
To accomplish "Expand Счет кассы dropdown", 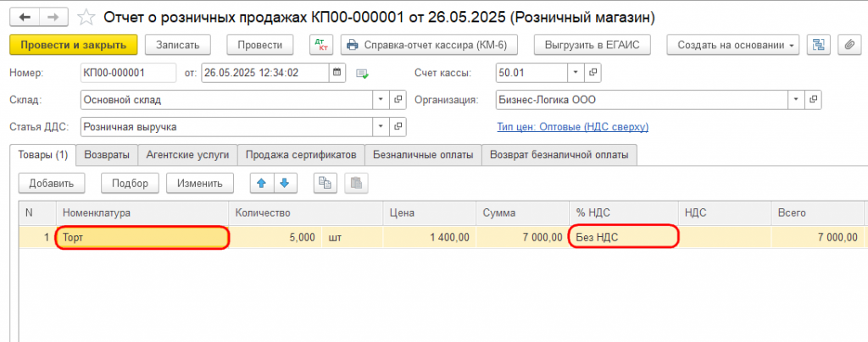I will tap(576, 72).
